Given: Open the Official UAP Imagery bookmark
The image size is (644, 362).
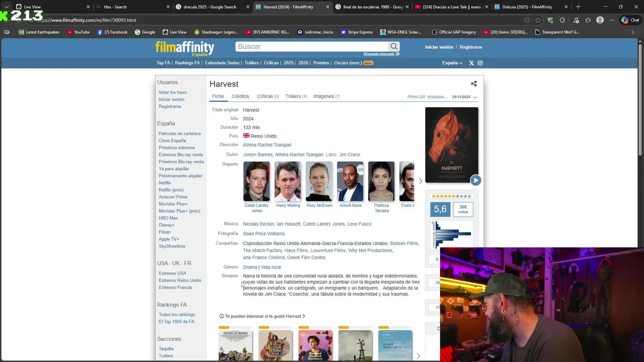Looking at the screenshot, I should pos(454,32).
